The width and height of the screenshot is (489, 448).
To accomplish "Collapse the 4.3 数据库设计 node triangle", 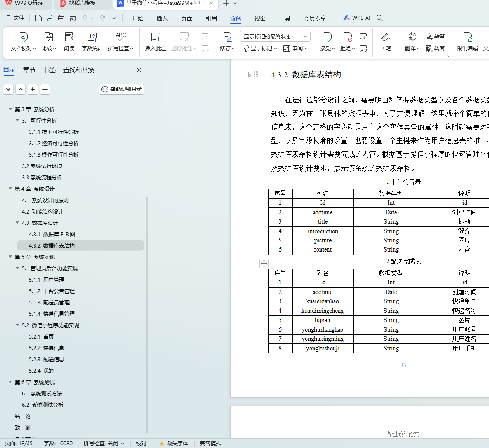I will (17, 223).
